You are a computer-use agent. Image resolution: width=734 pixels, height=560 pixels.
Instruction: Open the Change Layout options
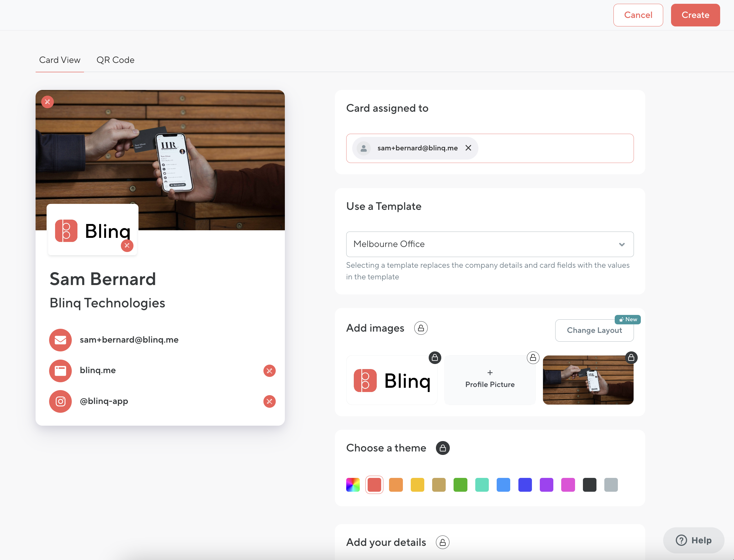594,330
